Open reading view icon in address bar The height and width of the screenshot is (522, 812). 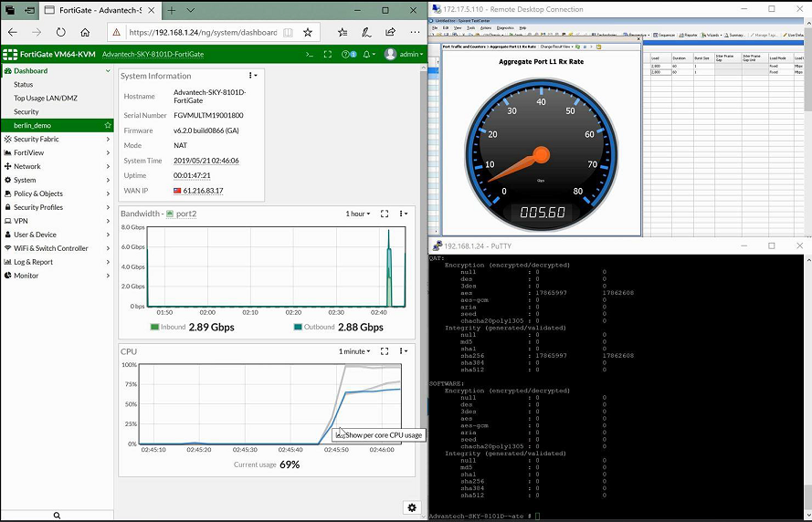click(x=288, y=32)
